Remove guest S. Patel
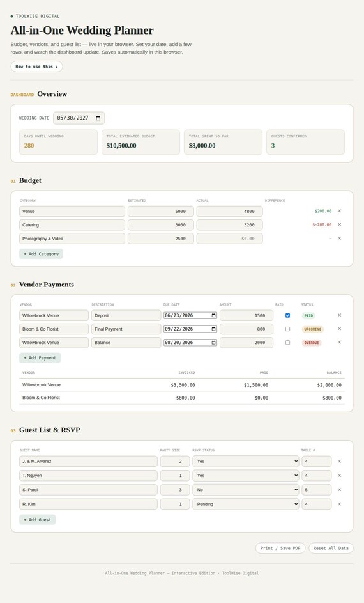The width and height of the screenshot is (364, 603). [340, 490]
